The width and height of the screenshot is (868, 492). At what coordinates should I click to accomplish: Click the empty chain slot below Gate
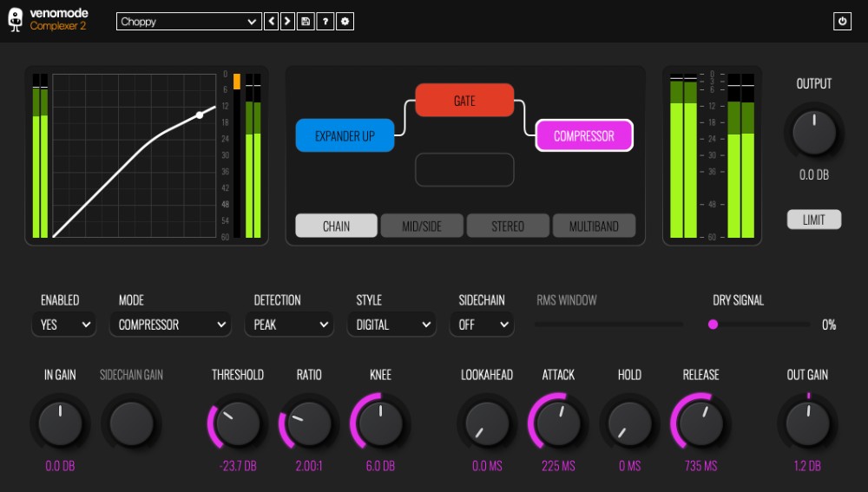tap(464, 170)
